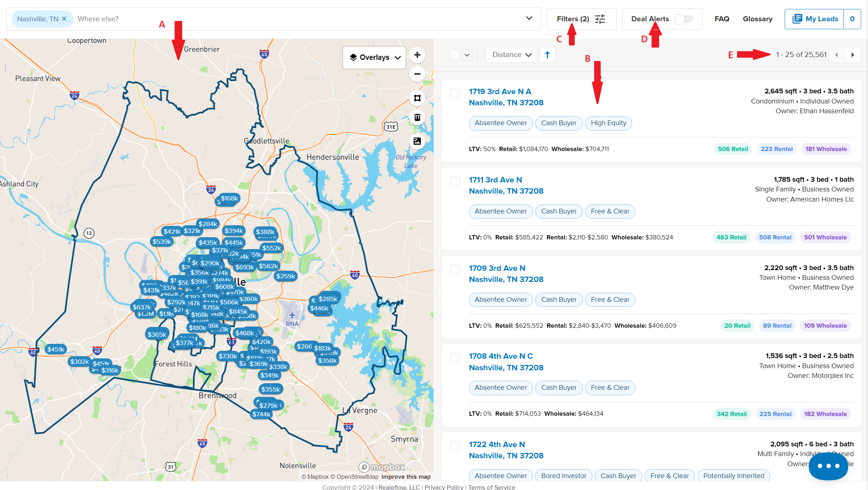Zoom out on the map

[x=417, y=74]
